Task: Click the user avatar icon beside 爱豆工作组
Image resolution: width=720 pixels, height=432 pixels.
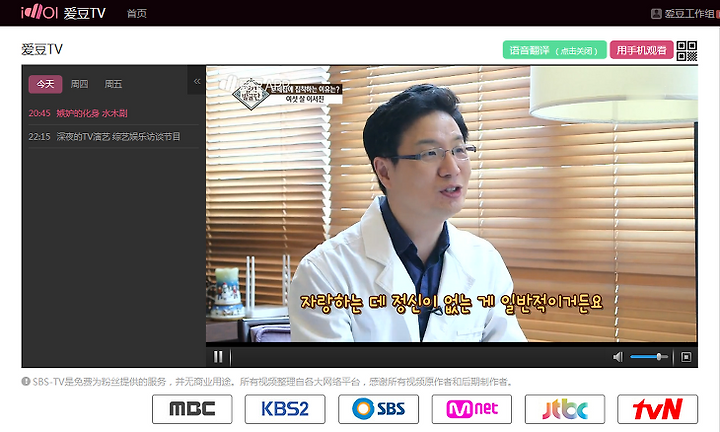Action: tap(656, 14)
